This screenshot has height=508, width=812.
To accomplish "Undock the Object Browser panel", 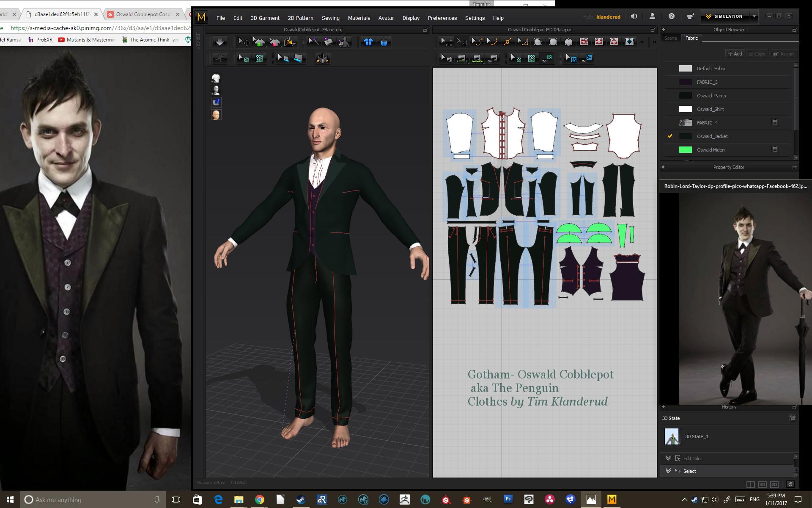I will [794, 30].
